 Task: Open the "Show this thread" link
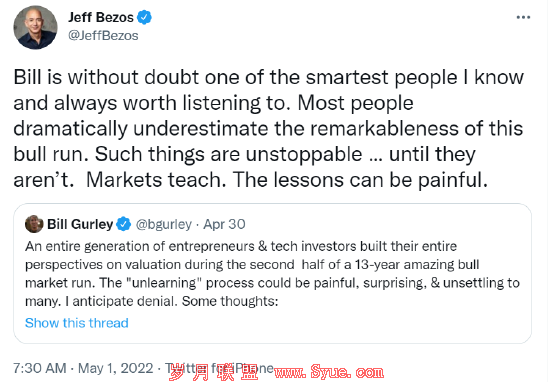(77, 323)
